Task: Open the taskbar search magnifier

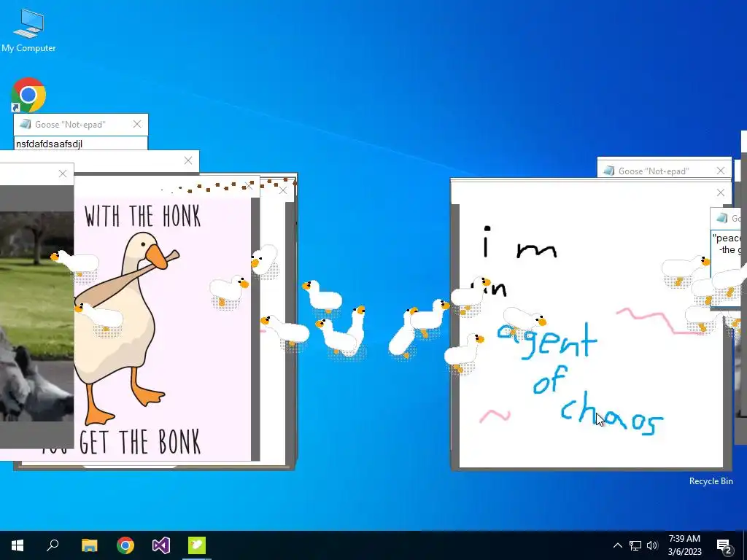Action: (53, 545)
